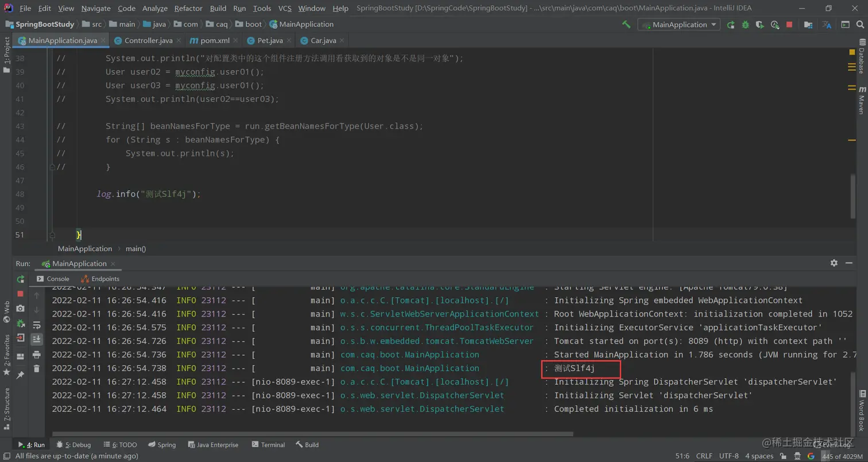Start debugging with the green bug icon
Image resolution: width=868 pixels, height=462 pixels.
[x=745, y=25]
